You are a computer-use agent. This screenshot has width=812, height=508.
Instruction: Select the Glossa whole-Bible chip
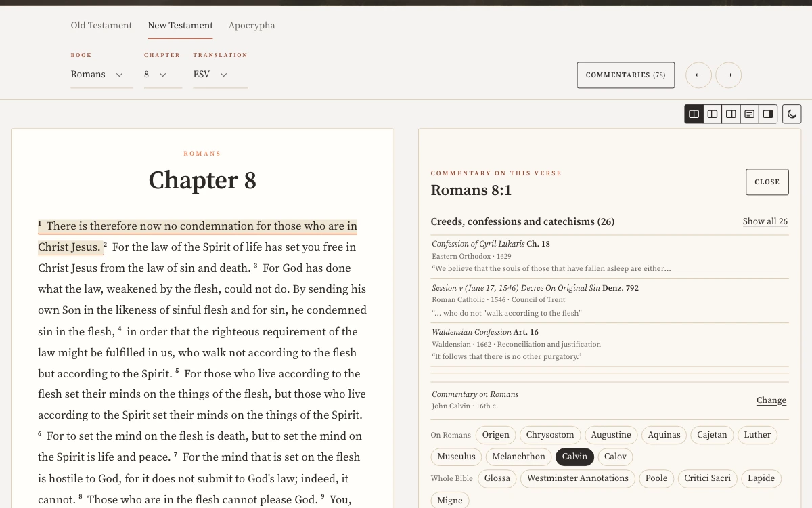pyautogui.click(x=497, y=478)
